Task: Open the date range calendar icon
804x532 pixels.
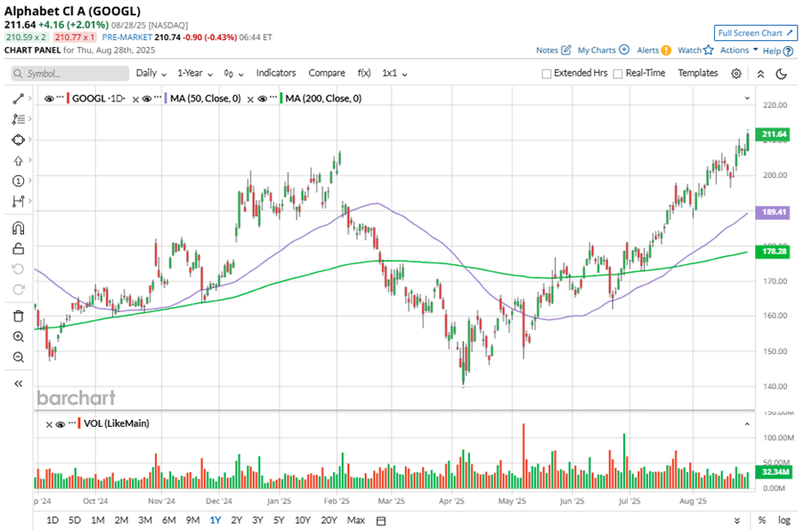Action: click(x=380, y=520)
